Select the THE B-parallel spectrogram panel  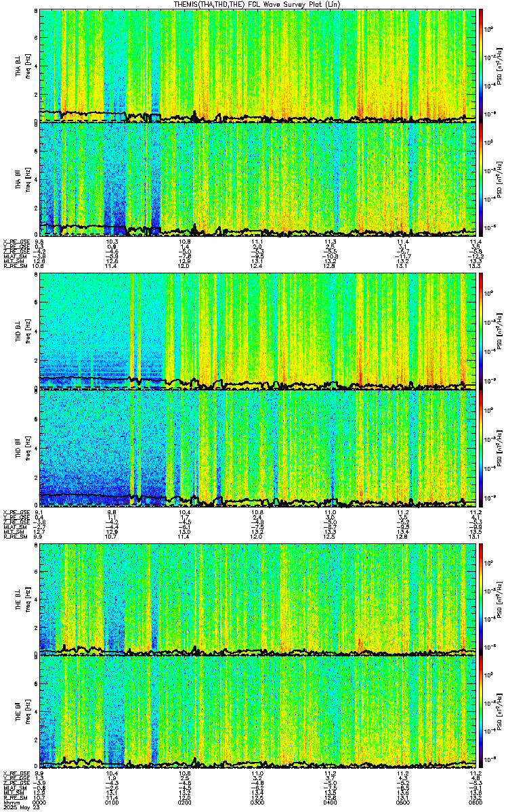(257, 713)
